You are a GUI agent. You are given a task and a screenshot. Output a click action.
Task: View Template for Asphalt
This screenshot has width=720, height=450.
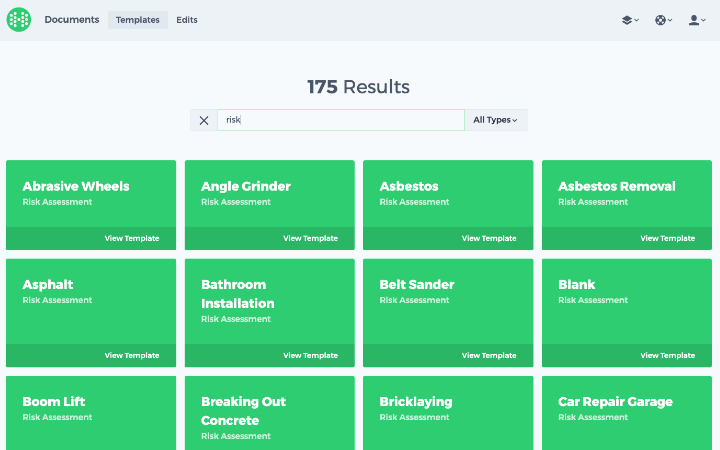[x=132, y=355]
